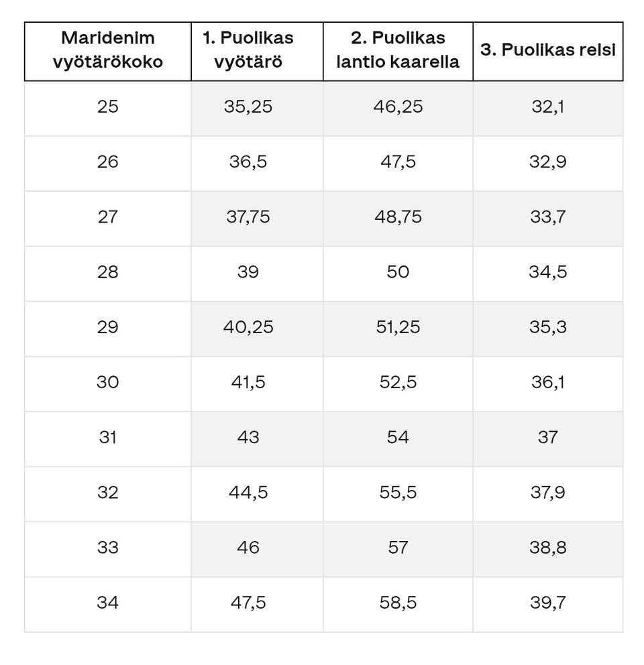Select the size 25 row cell
Viewport: 644px width, 665px height.
tap(107, 107)
